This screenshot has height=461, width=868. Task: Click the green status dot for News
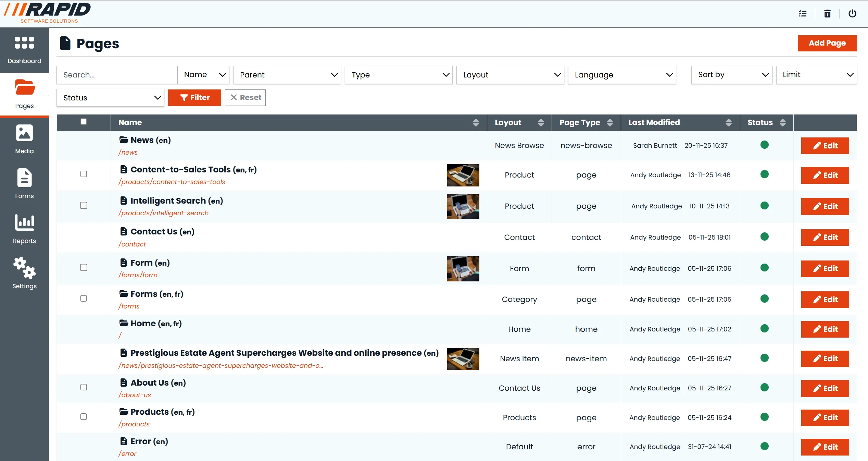[764, 145]
